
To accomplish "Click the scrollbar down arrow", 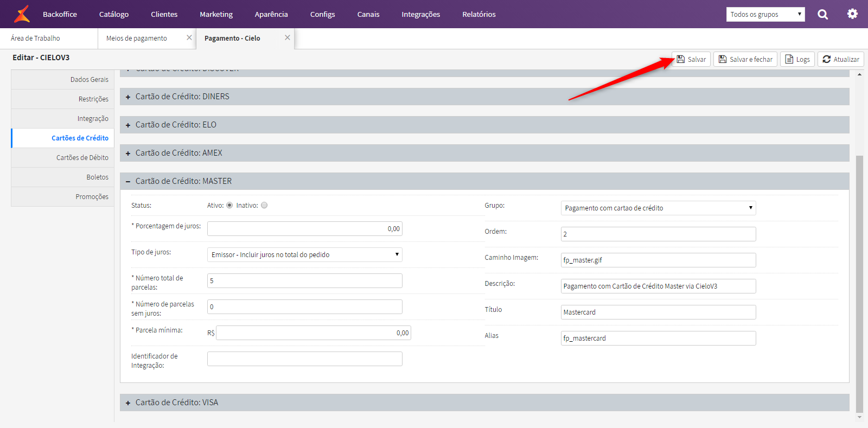I will [x=859, y=417].
